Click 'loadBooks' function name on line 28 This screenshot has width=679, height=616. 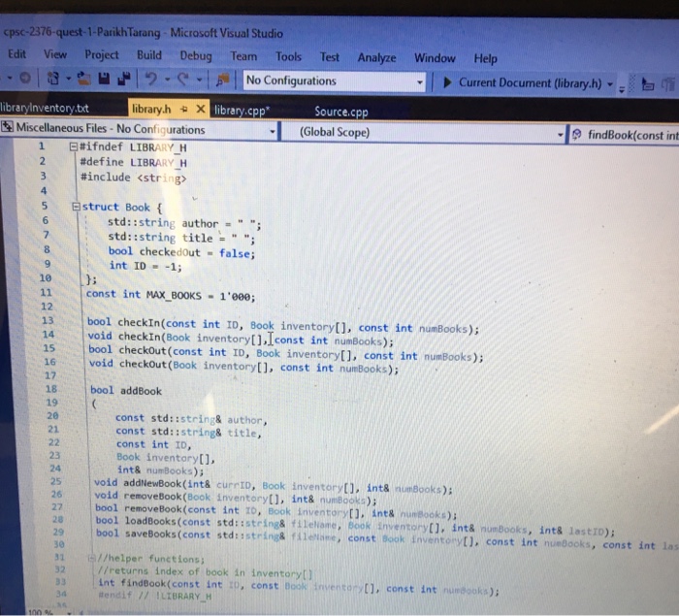(x=150, y=520)
